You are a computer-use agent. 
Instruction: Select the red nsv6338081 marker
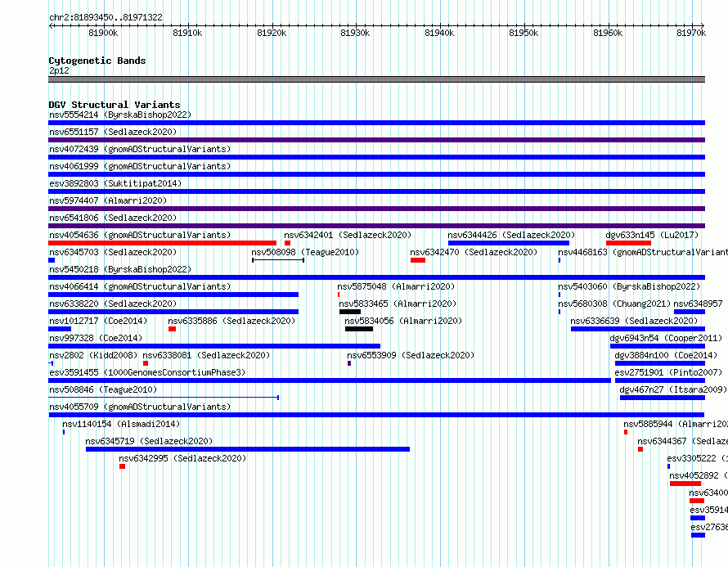click(146, 363)
